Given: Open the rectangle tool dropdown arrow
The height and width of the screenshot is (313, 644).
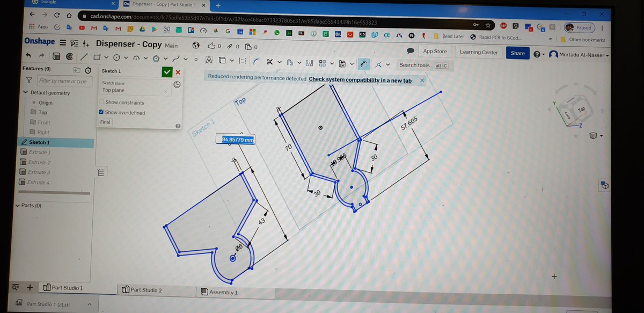Looking at the screenshot, I should [x=106, y=57].
